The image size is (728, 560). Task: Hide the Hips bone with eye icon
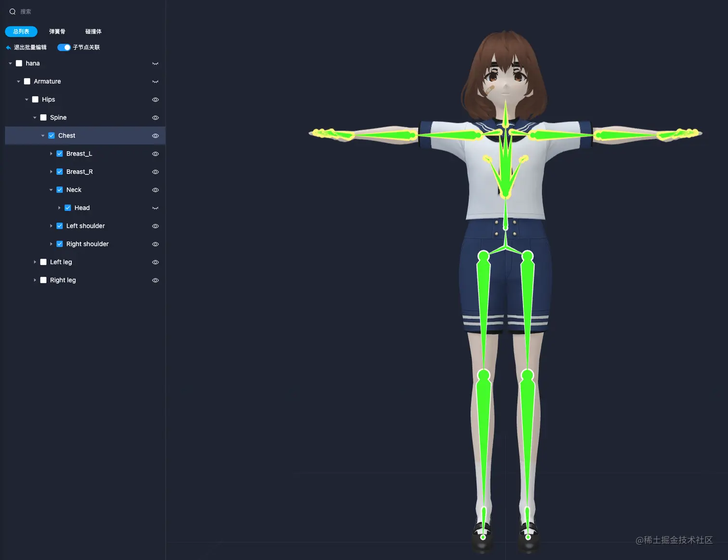tap(155, 100)
